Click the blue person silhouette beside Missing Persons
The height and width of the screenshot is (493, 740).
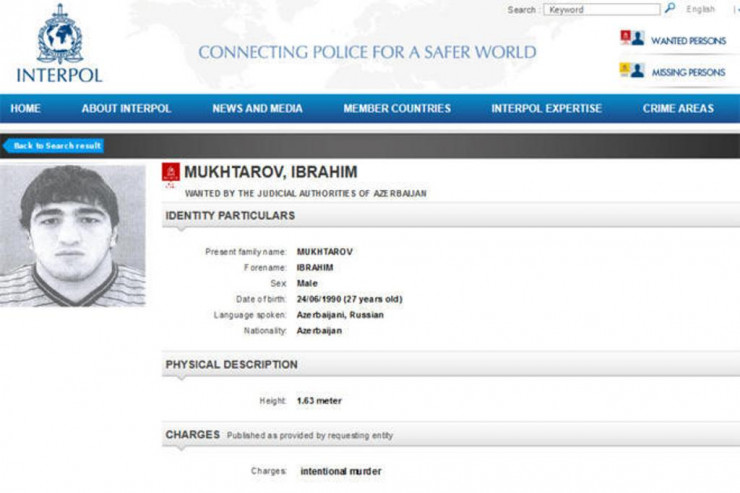(x=638, y=70)
